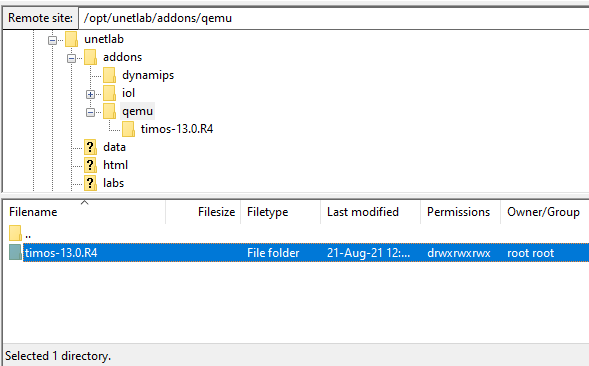
Task: Select the iol tree item
Action: pyautogui.click(x=128, y=93)
